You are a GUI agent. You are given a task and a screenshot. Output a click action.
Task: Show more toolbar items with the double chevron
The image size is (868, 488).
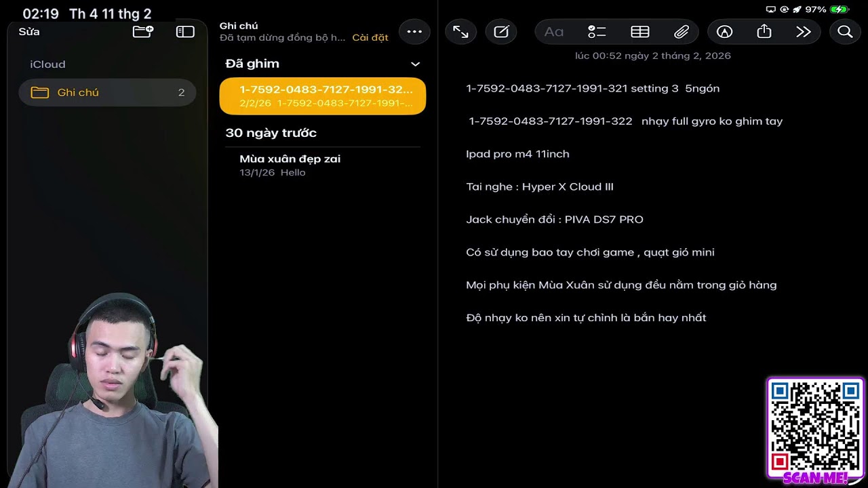804,32
